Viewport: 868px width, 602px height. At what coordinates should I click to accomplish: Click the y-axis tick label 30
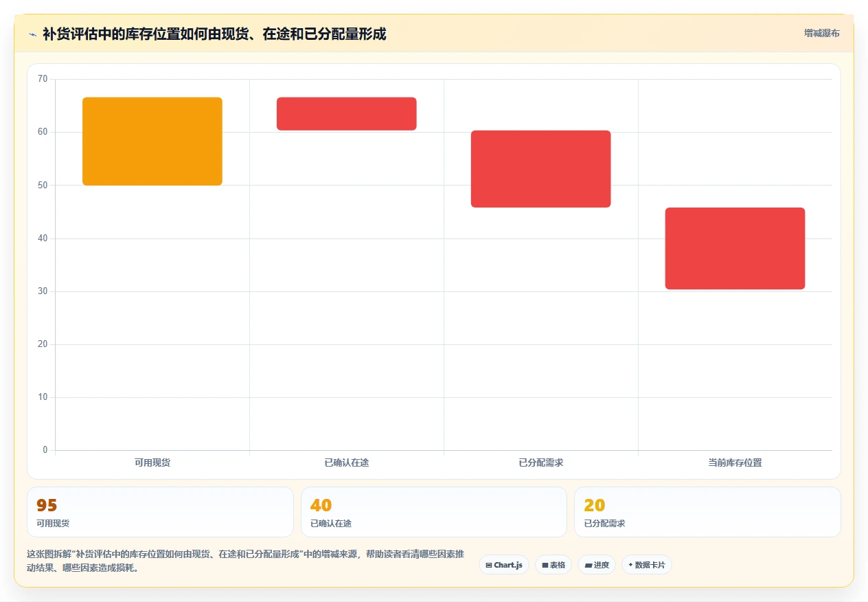click(43, 291)
